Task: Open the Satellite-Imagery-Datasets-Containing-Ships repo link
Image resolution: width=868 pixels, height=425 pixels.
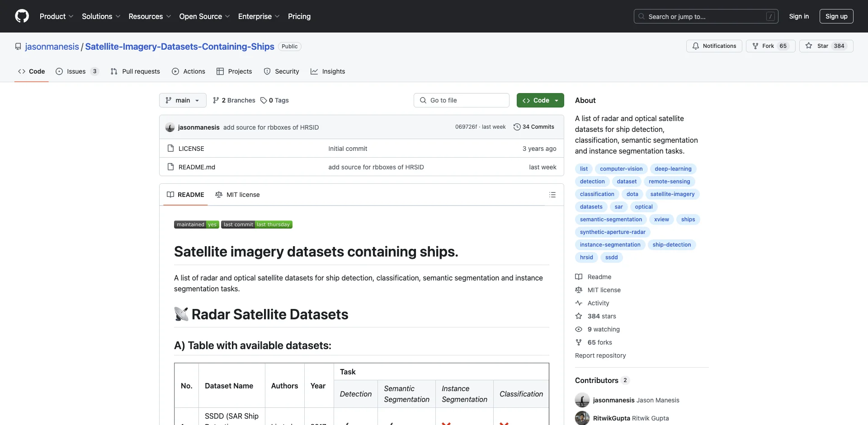Action: (x=179, y=47)
